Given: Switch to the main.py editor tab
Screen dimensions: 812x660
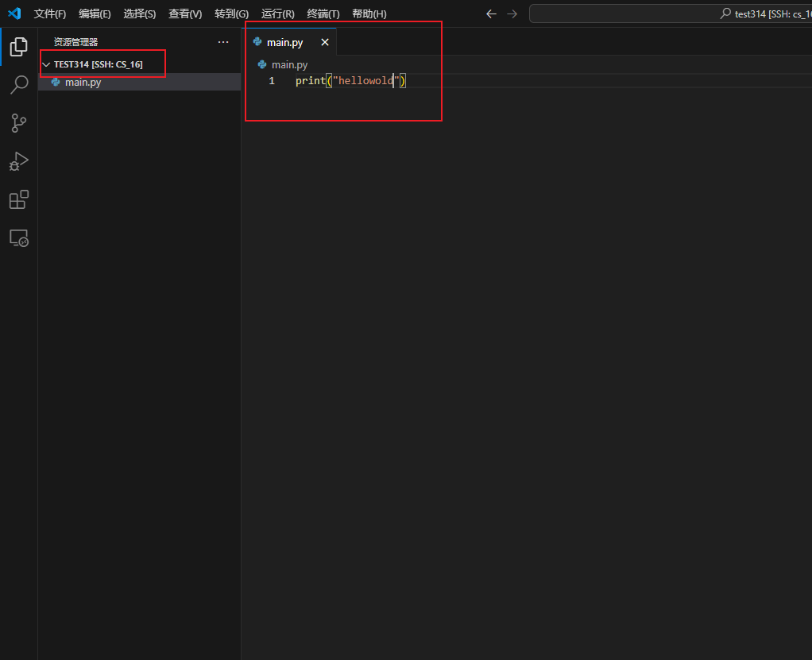Looking at the screenshot, I should pos(289,42).
